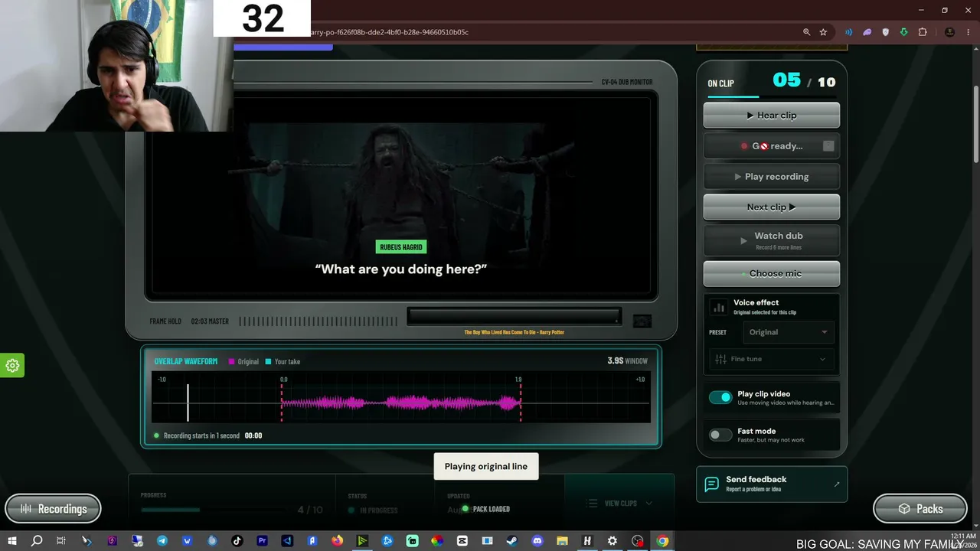The image size is (980, 551).
Task: Open the Windows Start menu
Action: (12, 541)
